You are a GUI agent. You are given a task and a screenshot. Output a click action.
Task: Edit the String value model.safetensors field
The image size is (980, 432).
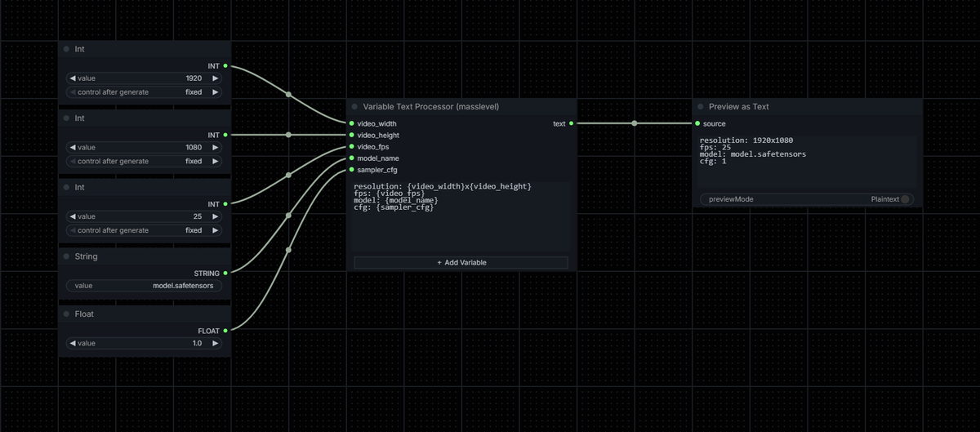tap(144, 286)
